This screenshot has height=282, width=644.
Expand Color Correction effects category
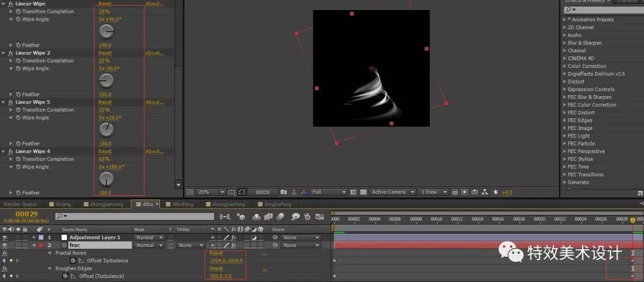(565, 66)
